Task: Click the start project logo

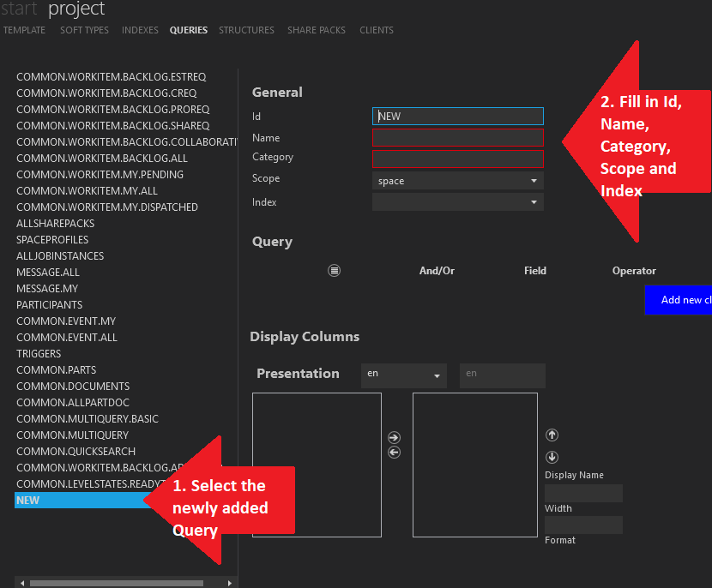Action: click(x=51, y=10)
